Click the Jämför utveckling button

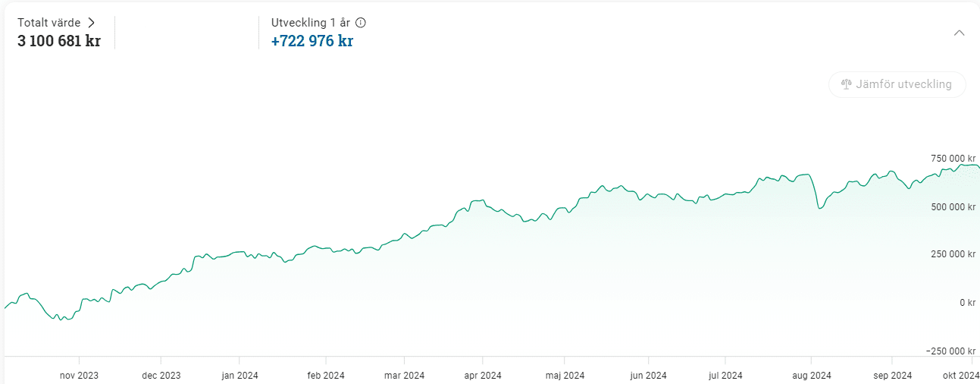(x=897, y=84)
